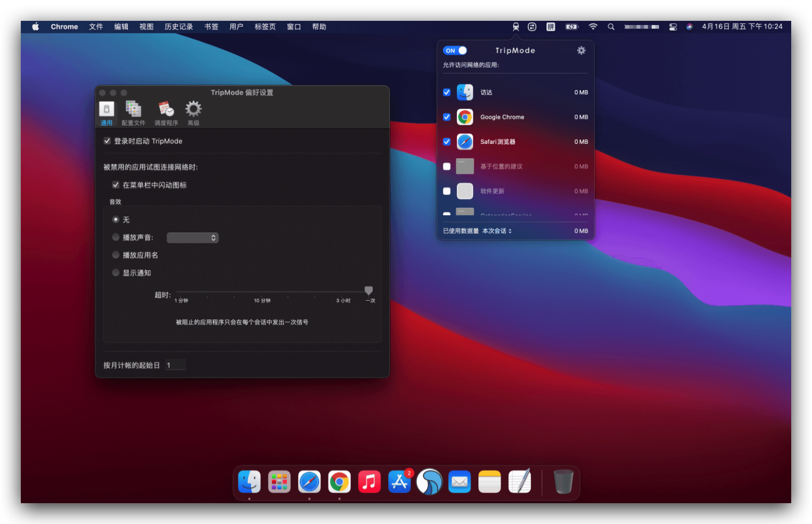Click the 超时 slider handle
This screenshot has width=812, height=524.
(369, 290)
